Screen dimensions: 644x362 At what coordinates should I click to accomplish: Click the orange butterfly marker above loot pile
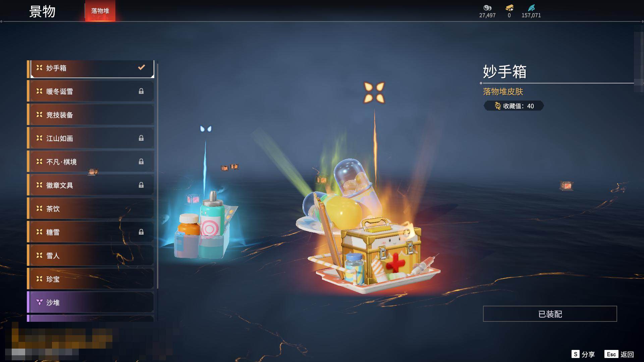pyautogui.click(x=374, y=93)
